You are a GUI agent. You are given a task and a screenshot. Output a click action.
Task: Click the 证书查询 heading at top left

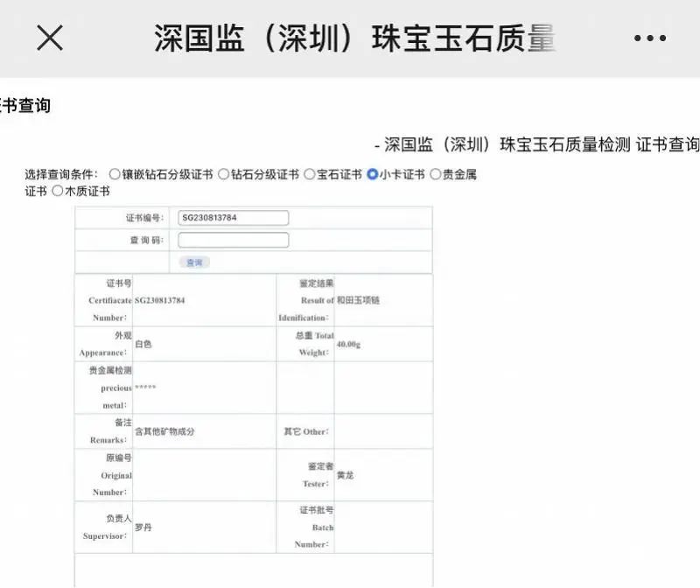tap(24, 106)
